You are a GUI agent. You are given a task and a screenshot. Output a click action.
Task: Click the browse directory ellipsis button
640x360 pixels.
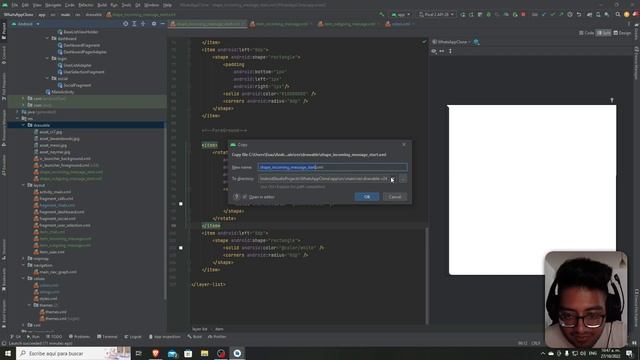pos(403,179)
